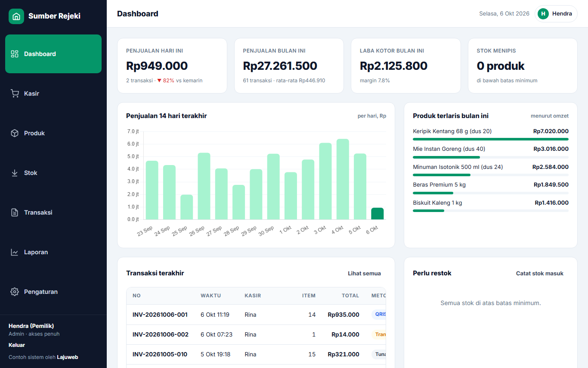This screenshot has height=368, width=588.
Task: Open the Hendra user profile button
Action: (556, 14)
